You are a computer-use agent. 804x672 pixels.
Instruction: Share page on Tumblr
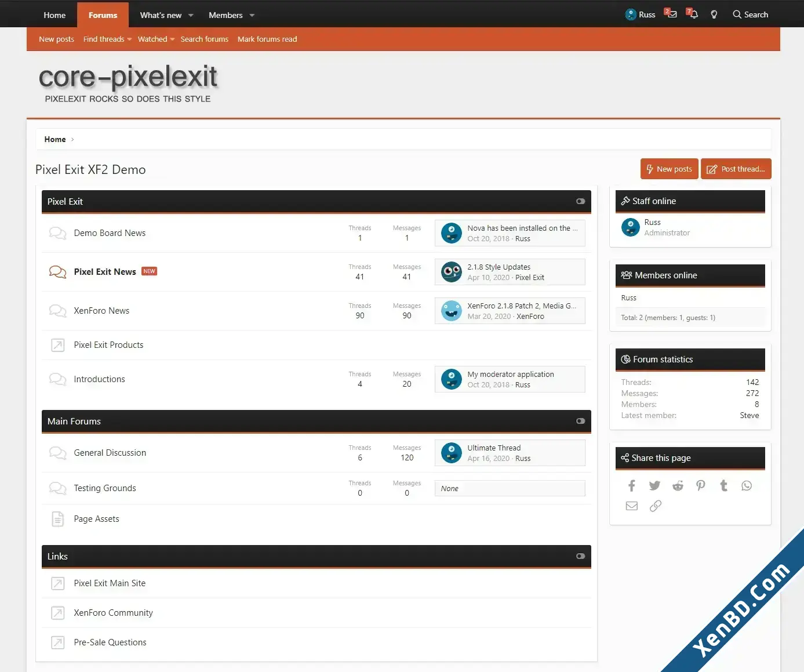click(723, 486)
